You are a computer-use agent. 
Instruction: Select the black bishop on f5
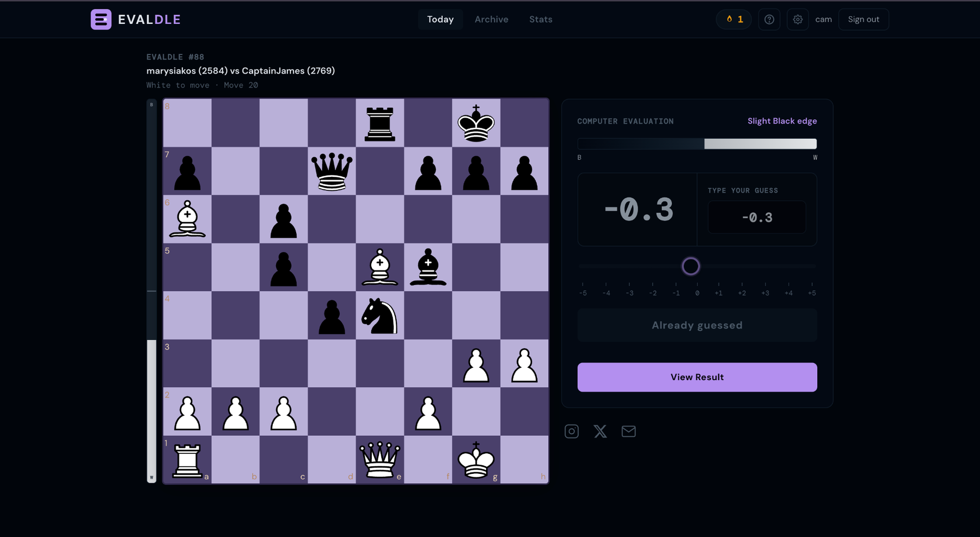coord(428,267)
